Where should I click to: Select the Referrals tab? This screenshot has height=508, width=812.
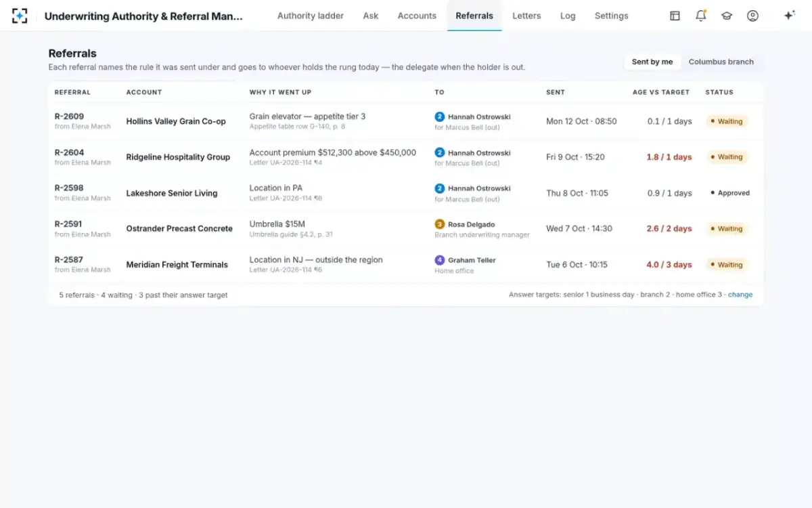474,16
